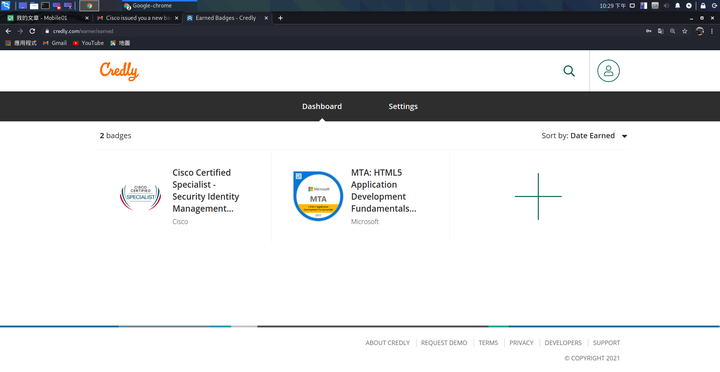Click the volume icon in the tray
Image resolution: width=720 pixels, height=372 pixels.
point(666,6)
